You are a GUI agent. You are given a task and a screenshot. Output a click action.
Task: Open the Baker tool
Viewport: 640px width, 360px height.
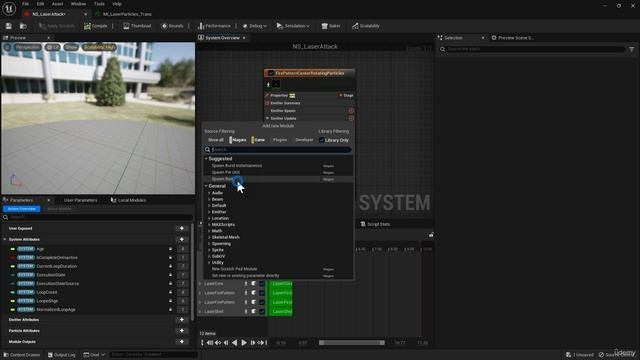[x=331, y=26]
